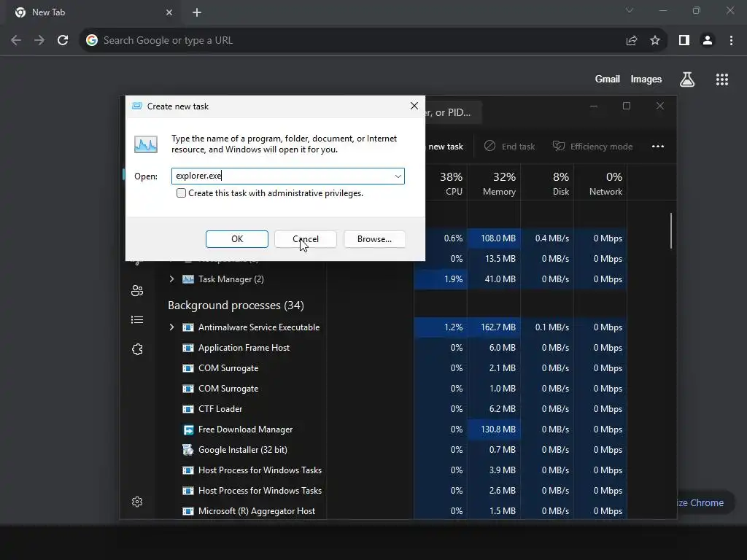Click OK in the Create new task dialog
Screen dimensions: 747x560
click(x=237, y=239)
